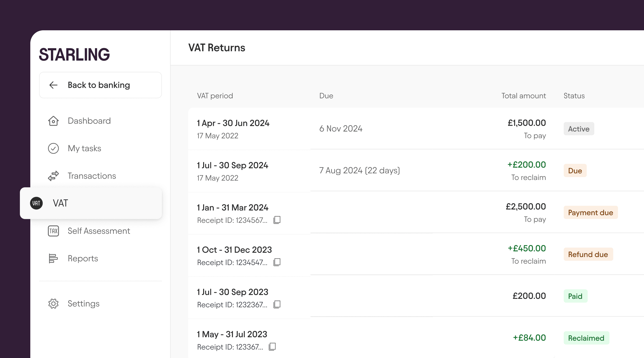Click the Reports list icon

point(53,259)
